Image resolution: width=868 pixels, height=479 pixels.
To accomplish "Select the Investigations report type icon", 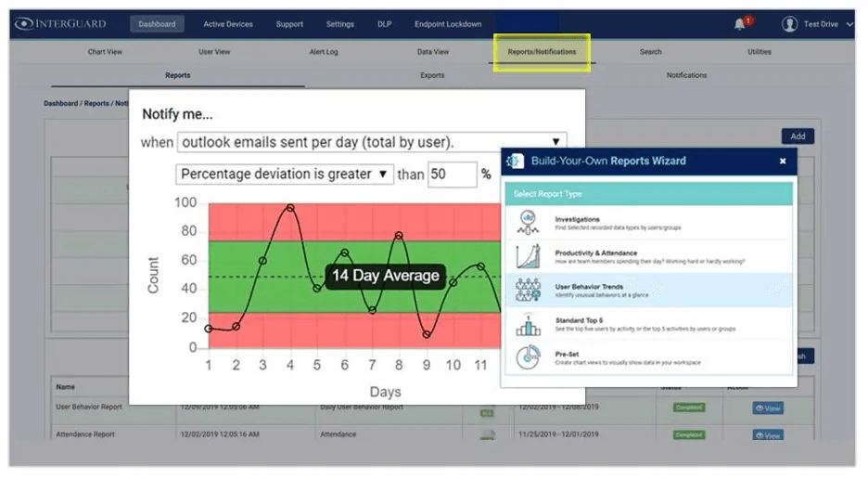I will (x=528, y=222).
